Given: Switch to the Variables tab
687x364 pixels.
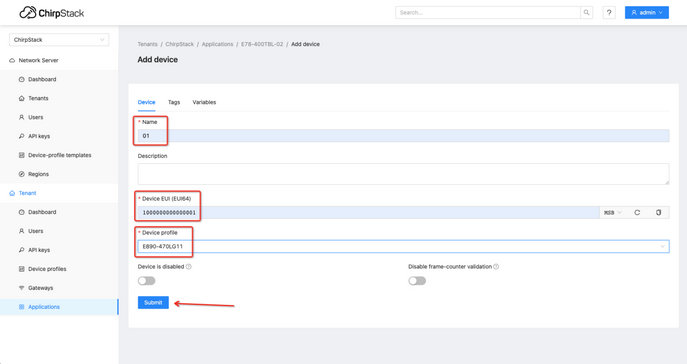Looking at the screenshot, I should click(x=204, y=102).
